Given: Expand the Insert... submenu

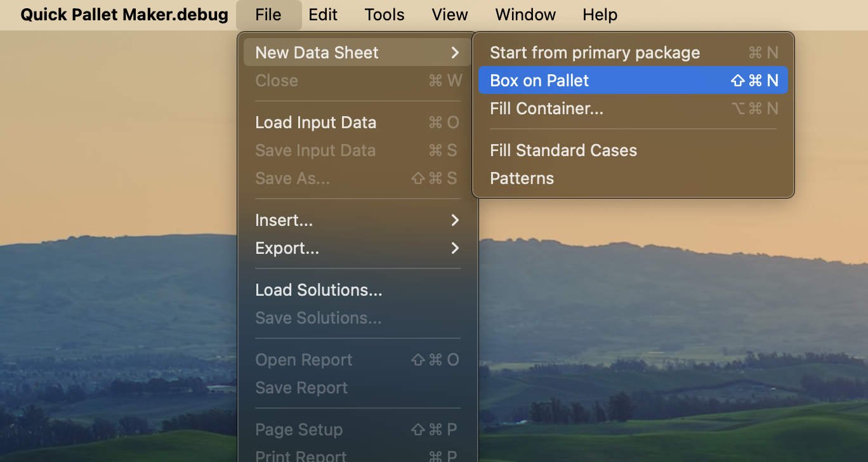Looking at the screenshot, I should pos(358,220).
